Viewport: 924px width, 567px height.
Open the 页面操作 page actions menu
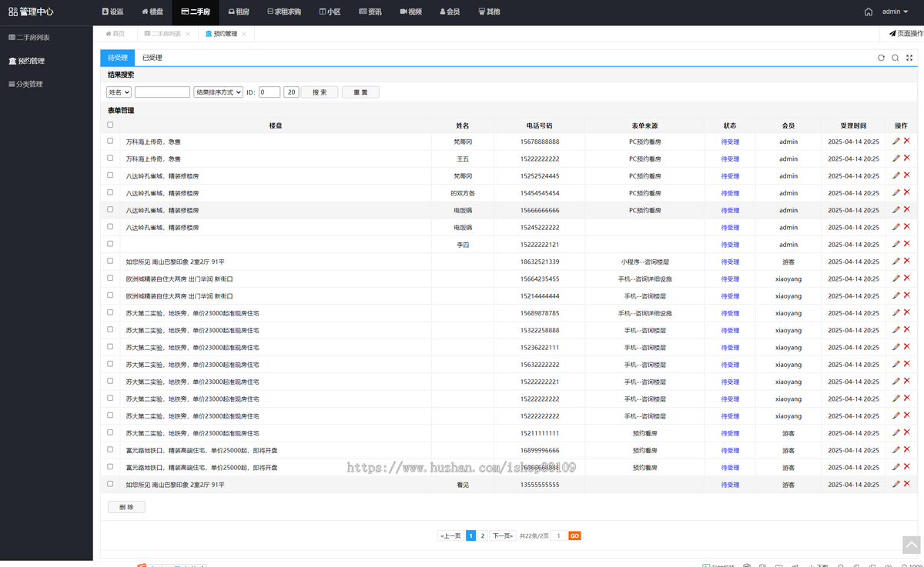click(906, 34)
